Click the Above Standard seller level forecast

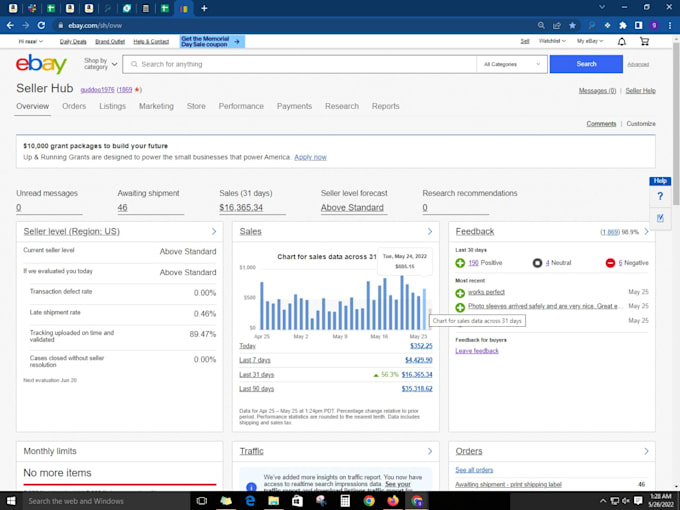point(352,208)
